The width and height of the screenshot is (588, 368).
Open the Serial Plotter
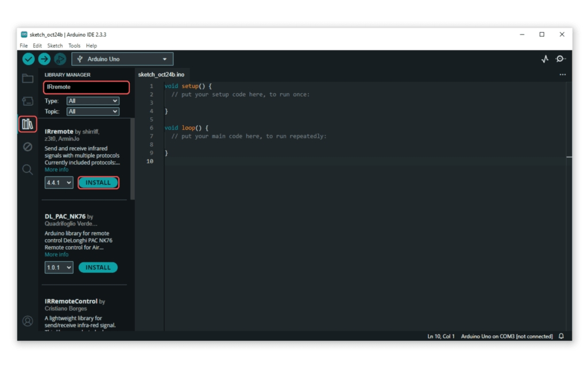[545, 59]
